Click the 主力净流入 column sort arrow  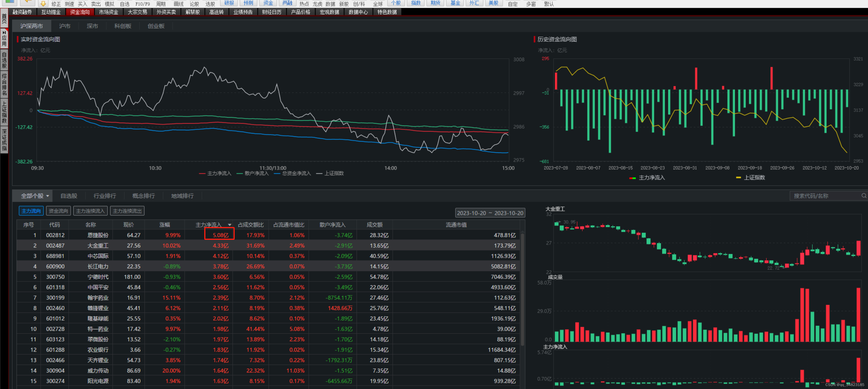pos(230,225)
